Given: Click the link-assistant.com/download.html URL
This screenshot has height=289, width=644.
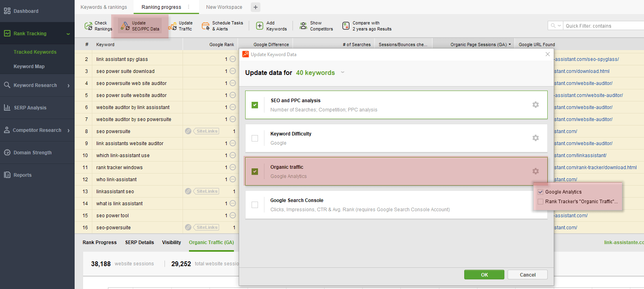Looking at the screenshot, I should pos(582,71).
